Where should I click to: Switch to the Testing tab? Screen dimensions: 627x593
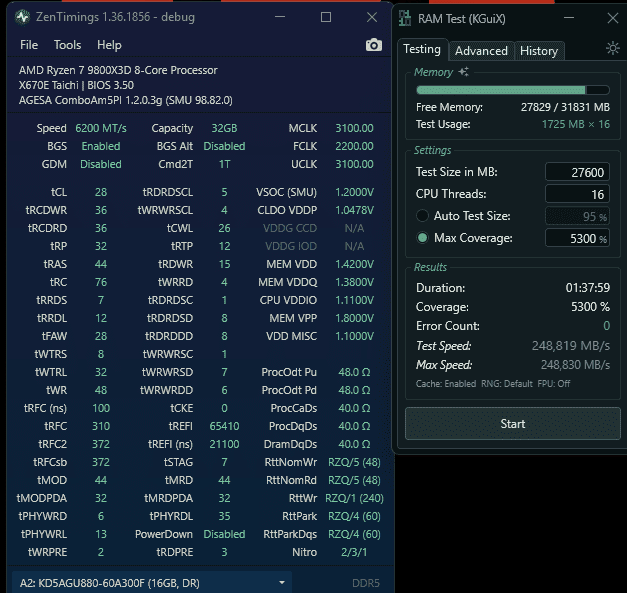pos(422,49)
